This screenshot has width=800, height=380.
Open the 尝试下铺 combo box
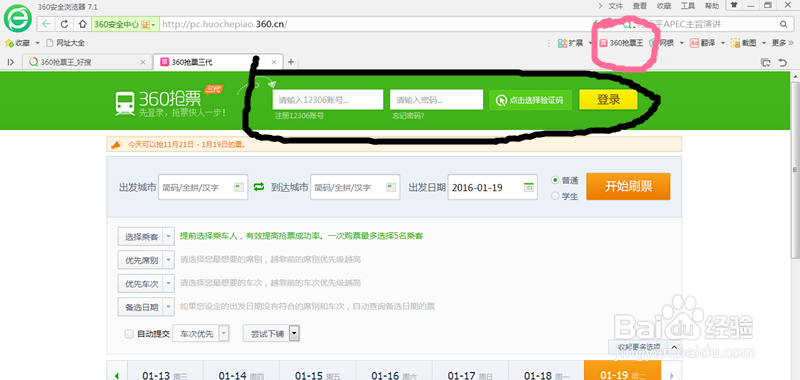coord(271,334)
